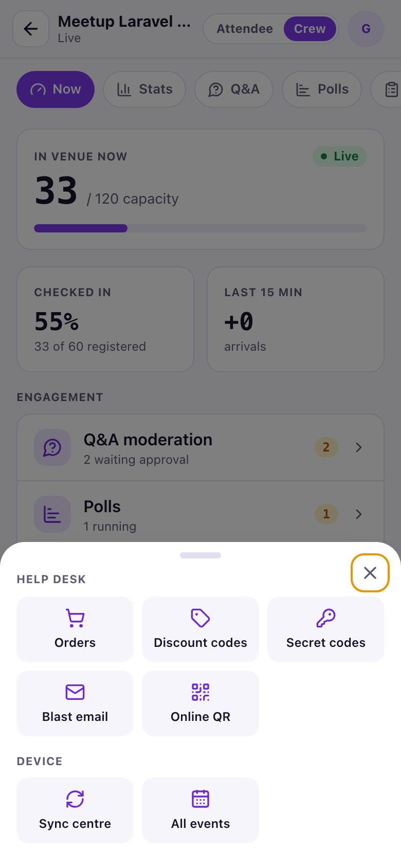Image resolution: width=401 pixels, height=868 pixels.
Task: Select the Crew mode toggle
Action: (x=310, y=29)
